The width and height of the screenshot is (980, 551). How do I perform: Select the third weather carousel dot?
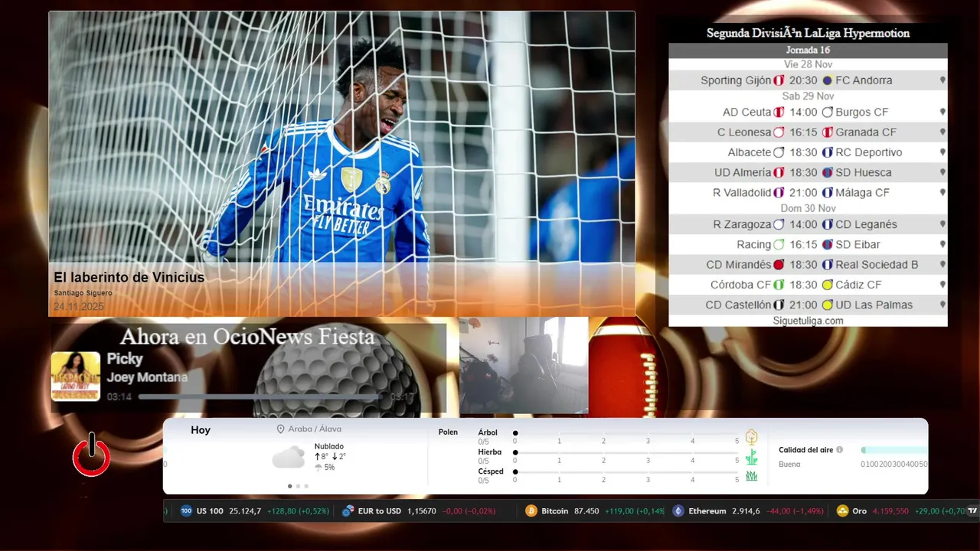(x=306, y=486)
